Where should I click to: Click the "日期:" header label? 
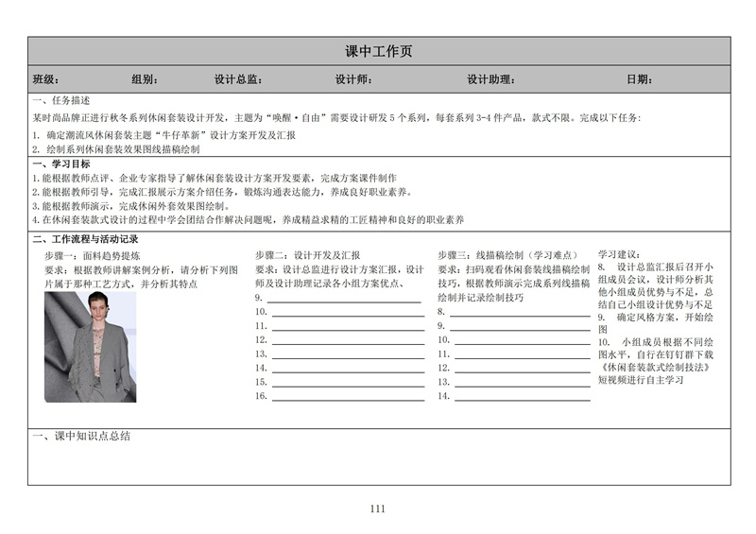pyautogui.click(x=640, y=79)
